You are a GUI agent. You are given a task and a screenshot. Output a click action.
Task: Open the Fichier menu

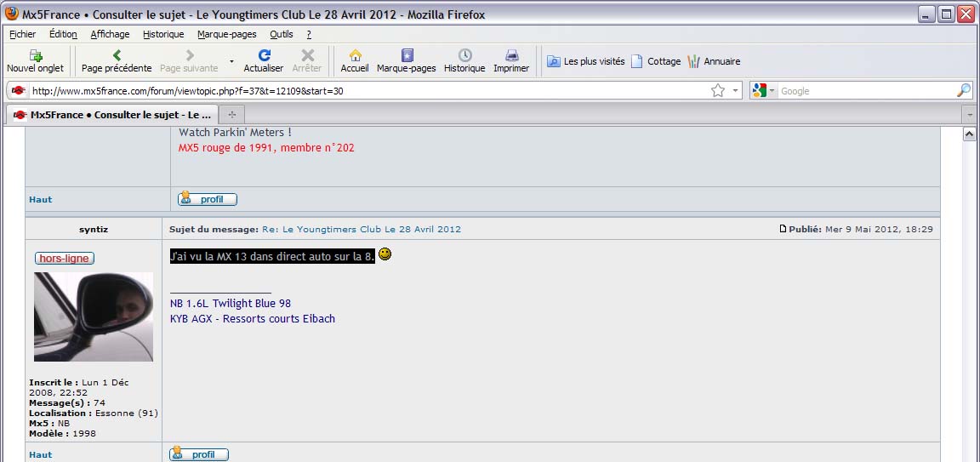click(x=22, y=34)
